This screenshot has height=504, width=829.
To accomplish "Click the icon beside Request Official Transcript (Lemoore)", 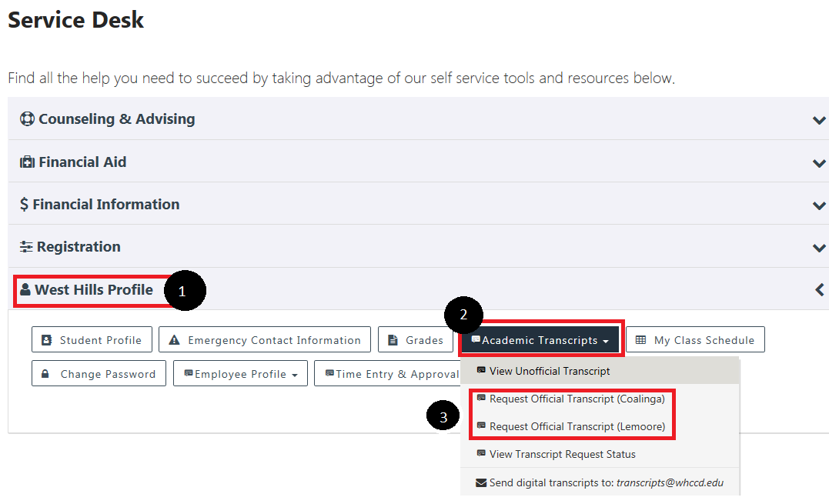I will (481, 425).
